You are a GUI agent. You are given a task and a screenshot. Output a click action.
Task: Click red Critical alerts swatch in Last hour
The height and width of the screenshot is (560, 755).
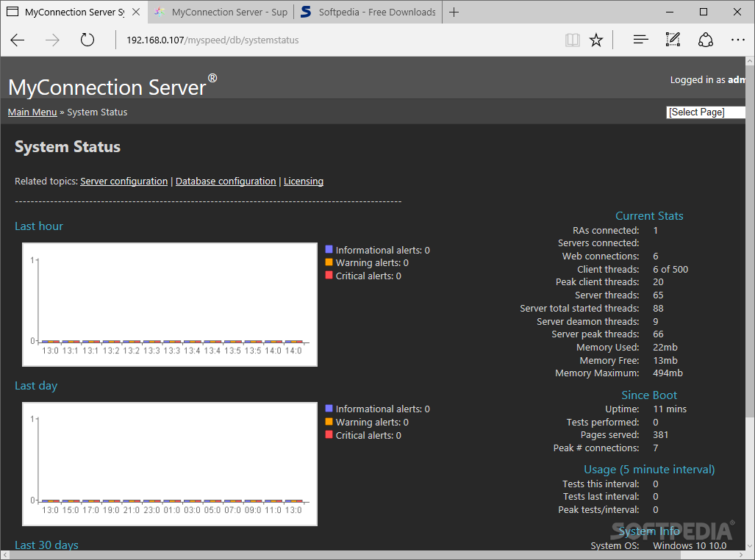pyautogui.click(x=329, y=275)
